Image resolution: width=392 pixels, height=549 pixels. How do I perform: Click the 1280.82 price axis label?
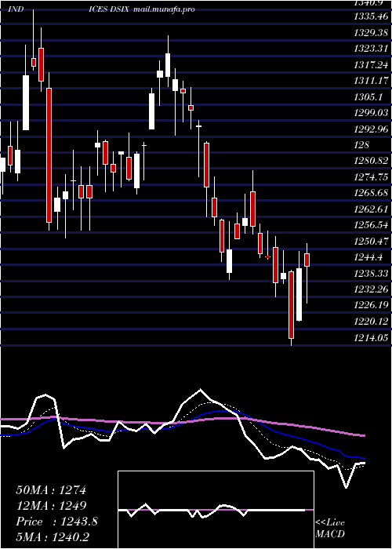click(x=372, y=162)
